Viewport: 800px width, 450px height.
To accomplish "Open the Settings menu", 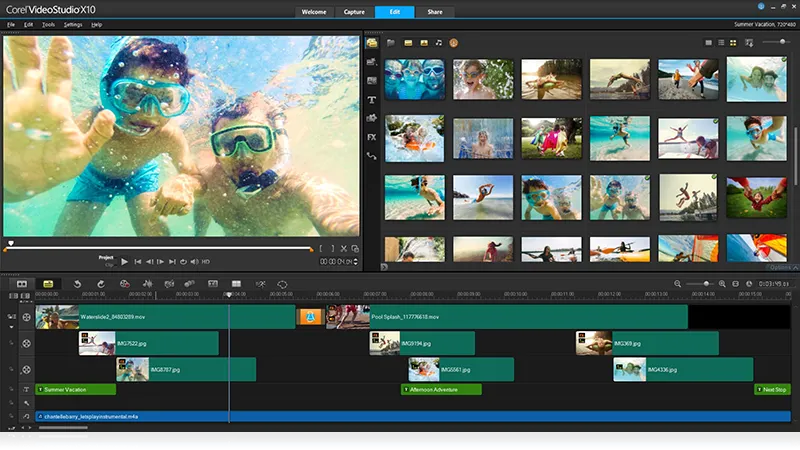I will pos(73,23).
